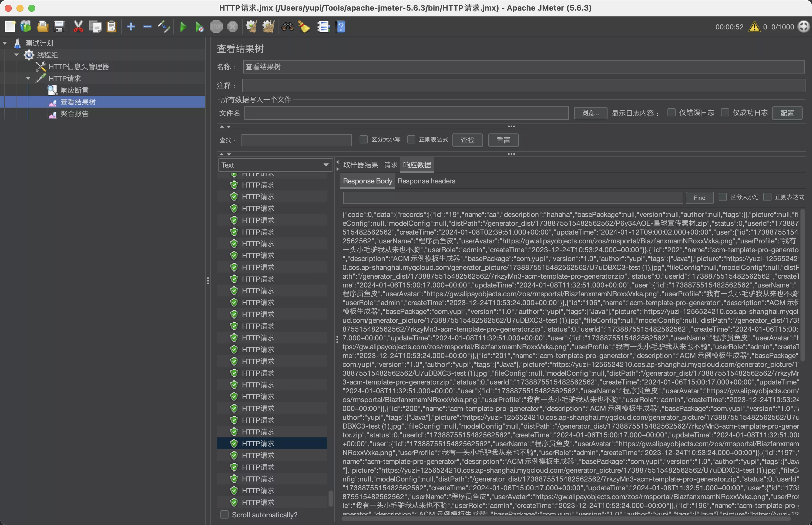This screenshot has height=525, width=812.
Task: Click the Shutdown threads icon
Action: coord(232,26)
